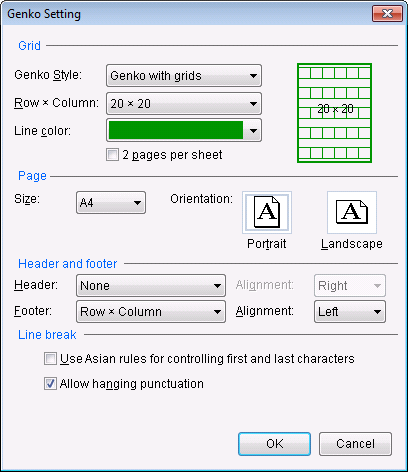
Task: Click the Genko Setting title bar
Action: pos(187,14)
